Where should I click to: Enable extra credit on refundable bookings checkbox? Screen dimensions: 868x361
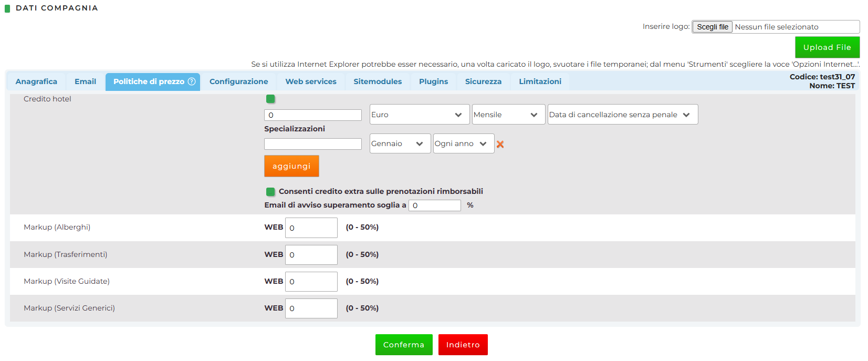[270, 192]
